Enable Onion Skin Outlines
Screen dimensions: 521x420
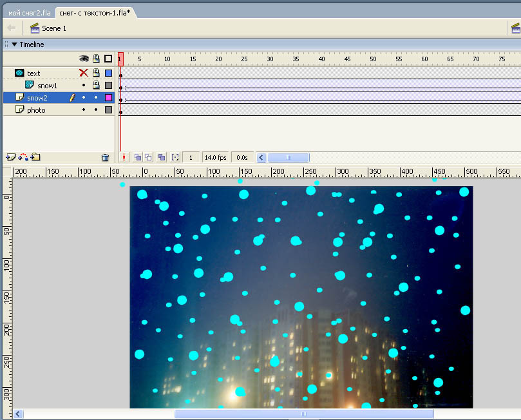149,157
